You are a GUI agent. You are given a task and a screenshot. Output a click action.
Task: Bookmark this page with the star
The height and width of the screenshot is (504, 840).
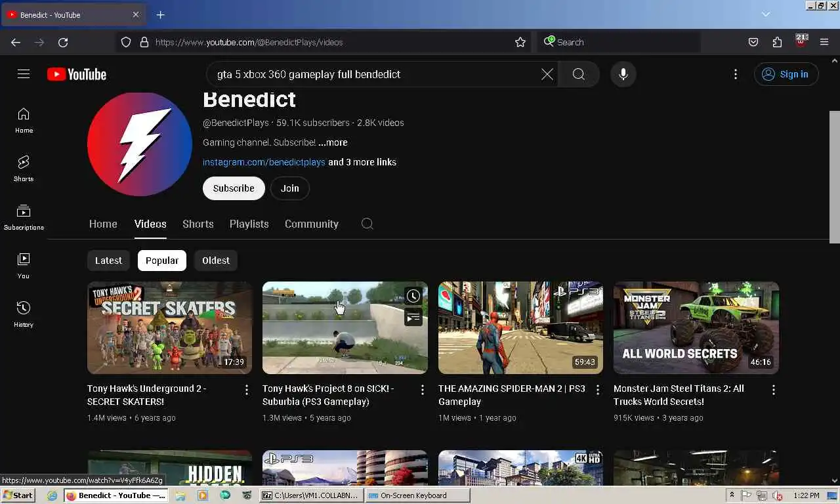click(520, 42)
